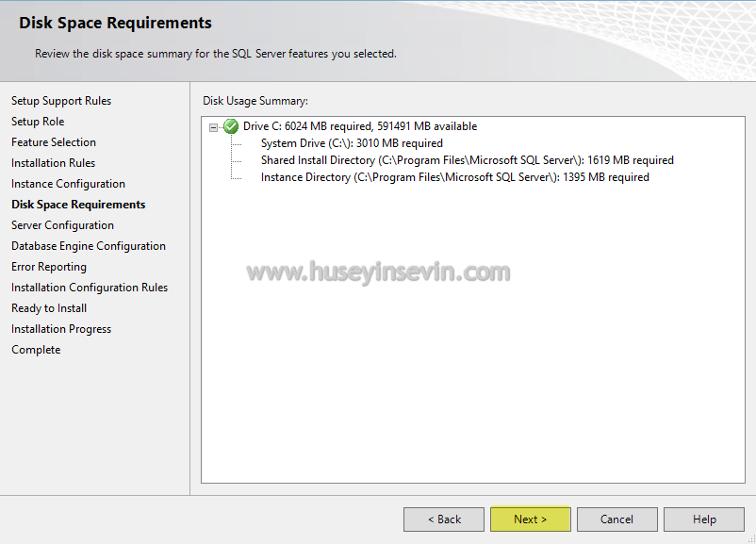Select the Installation Rules step

53,163
